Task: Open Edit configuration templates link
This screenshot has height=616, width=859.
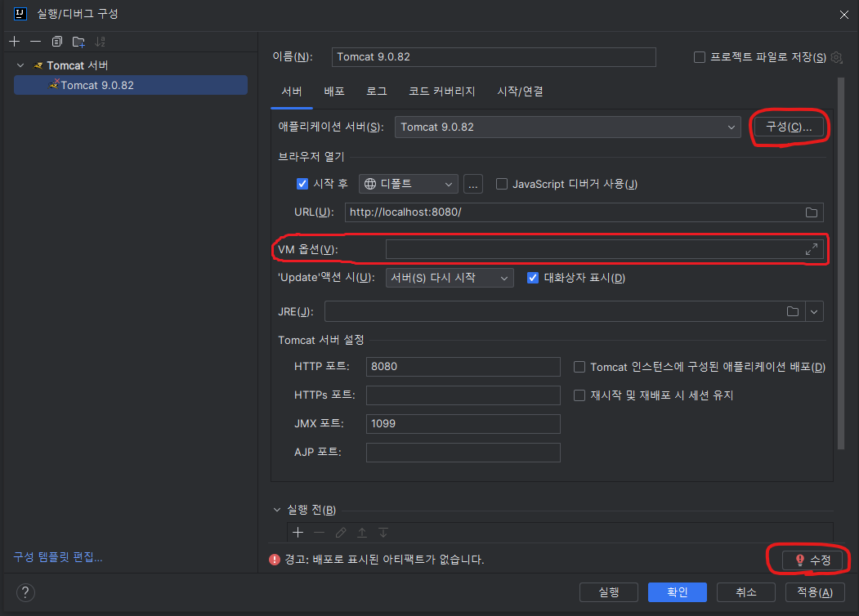Action: [x=57, y=557]
